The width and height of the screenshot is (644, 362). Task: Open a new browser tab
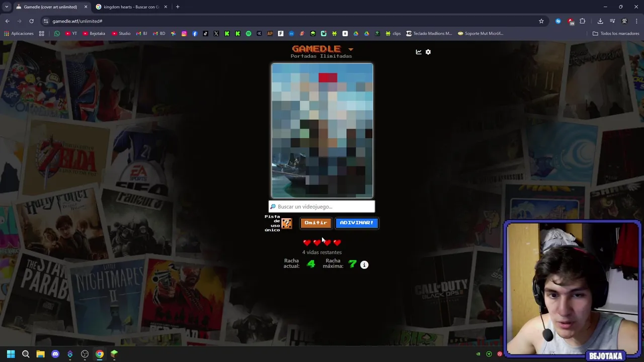click(178, 7)
